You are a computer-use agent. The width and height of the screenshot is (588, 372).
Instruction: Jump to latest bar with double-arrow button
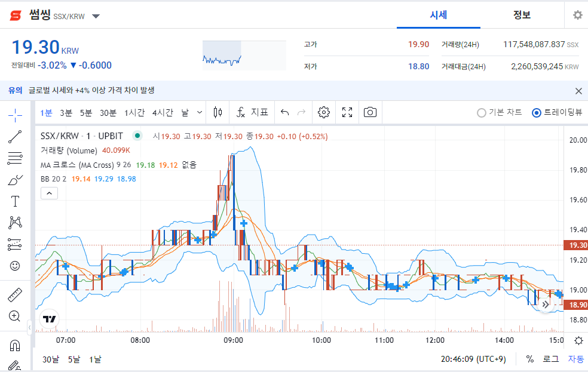point(546,305)
